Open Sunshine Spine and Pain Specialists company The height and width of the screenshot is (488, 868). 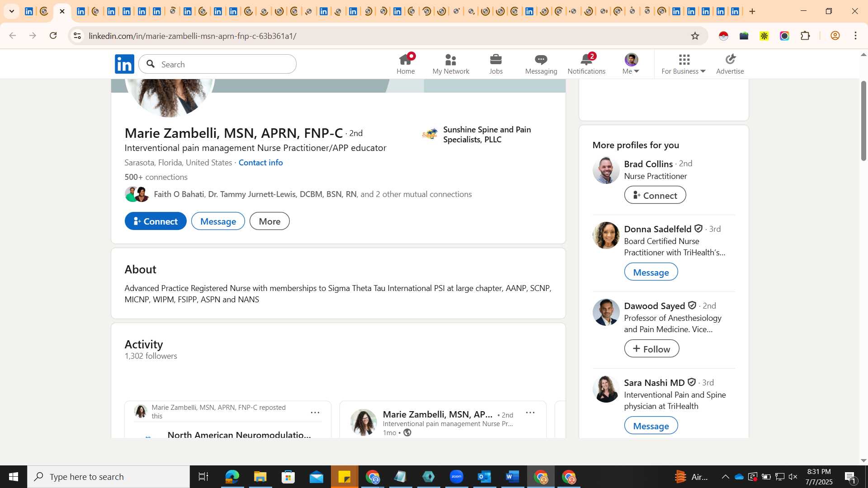coord(487,134)
